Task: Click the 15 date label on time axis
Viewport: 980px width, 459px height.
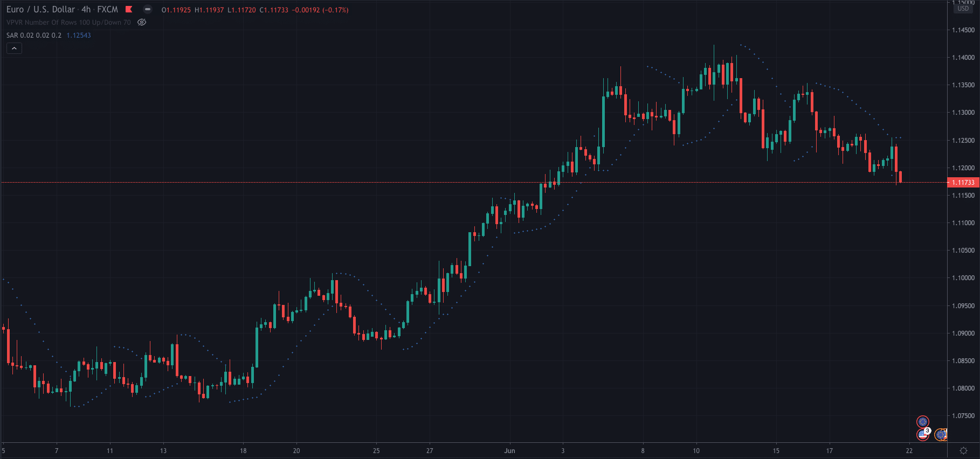Action: click(776, 451)
